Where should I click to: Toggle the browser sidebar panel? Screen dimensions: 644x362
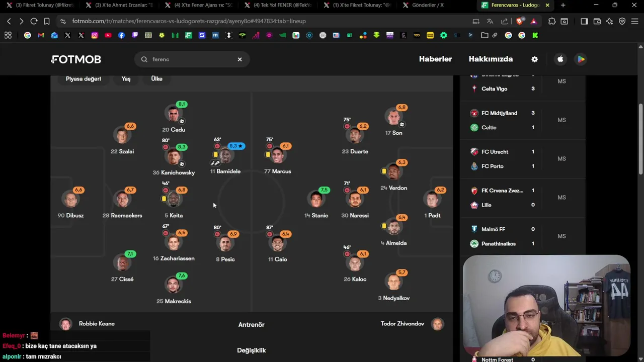(584, 21)
